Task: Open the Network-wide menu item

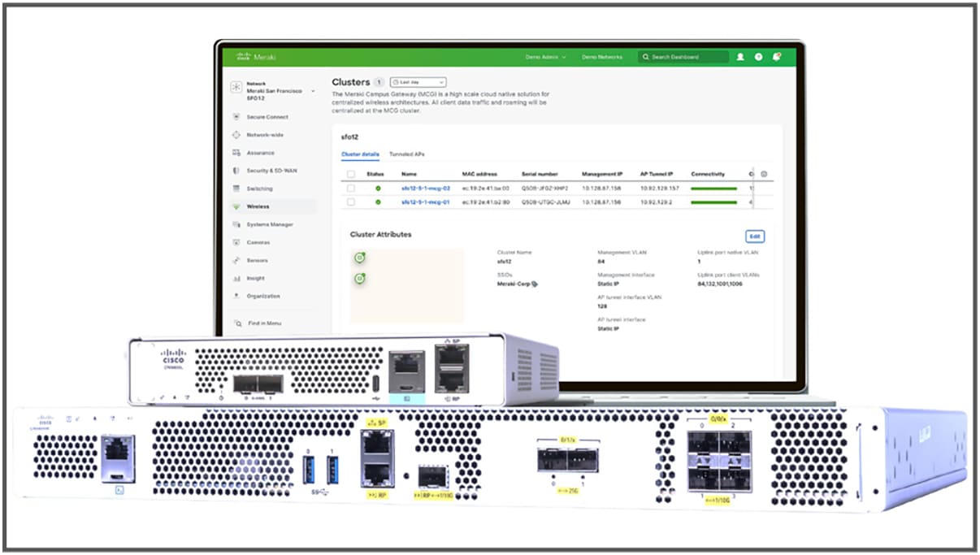Action: 265,135
